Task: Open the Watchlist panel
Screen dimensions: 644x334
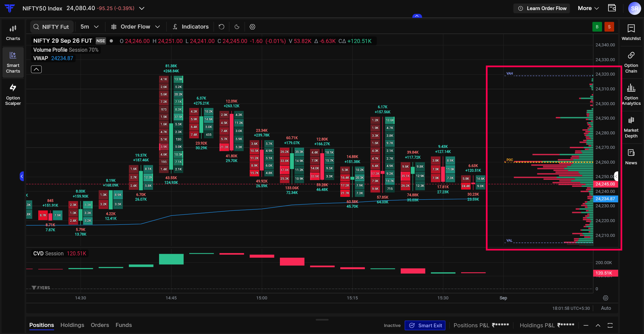Action: pos(631,33)
